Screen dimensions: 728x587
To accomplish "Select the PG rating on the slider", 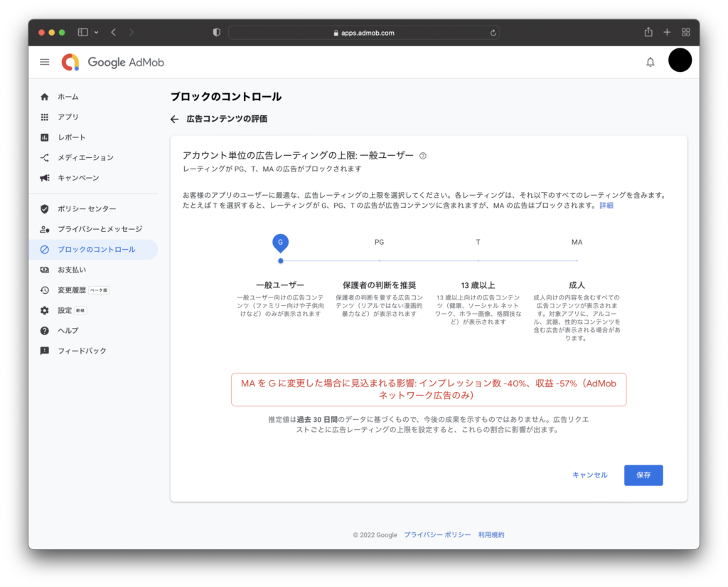I will pyautogui.click(x=379, y=260).
